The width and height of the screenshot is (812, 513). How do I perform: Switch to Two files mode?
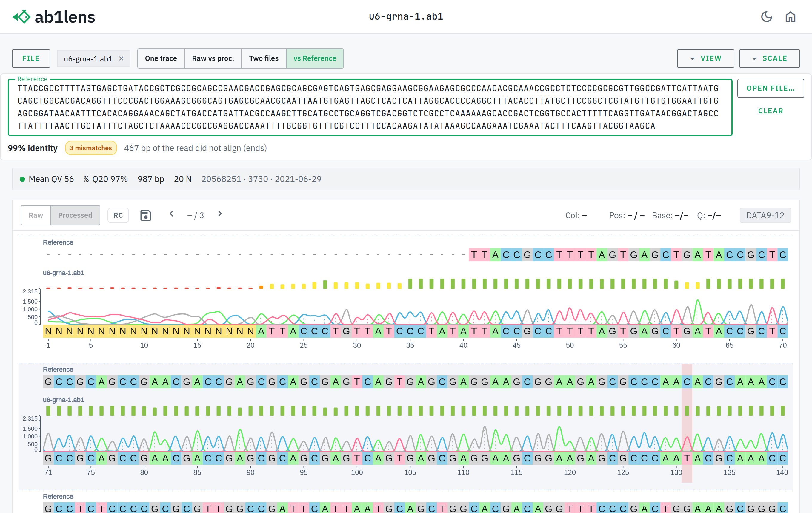pos(264,58)
